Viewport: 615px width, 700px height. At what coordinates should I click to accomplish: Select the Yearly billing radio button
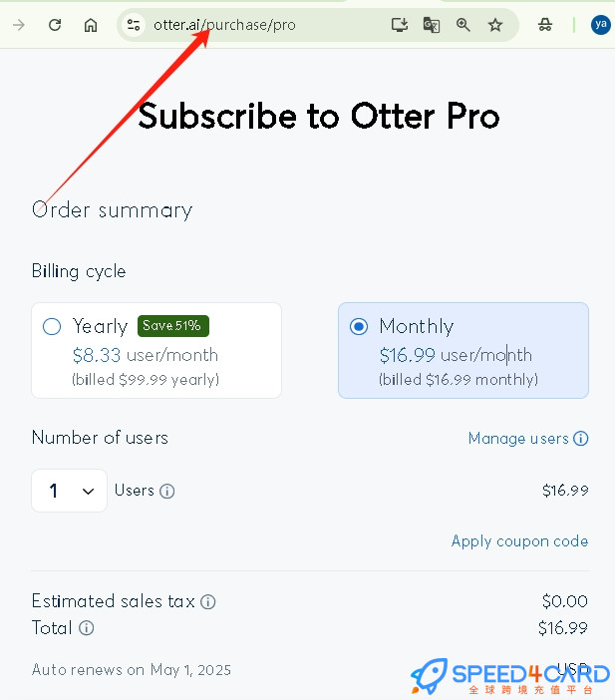(x=52, y=326)
